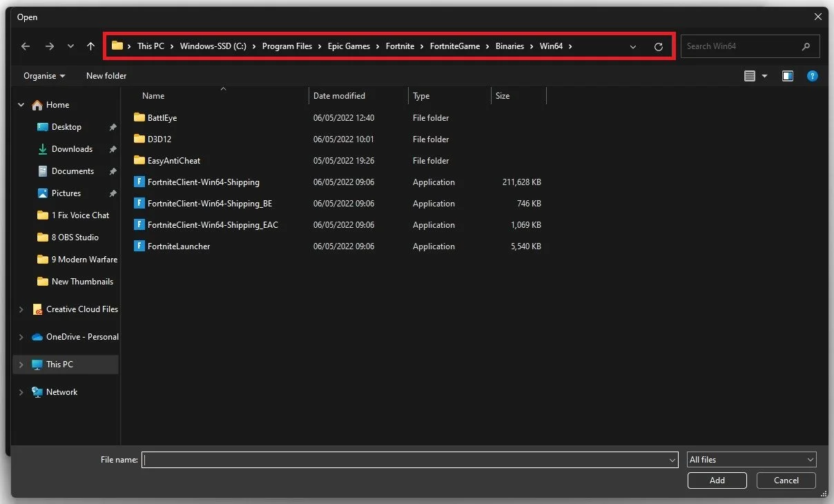The image size is (834, 504).
Task: Expand the Network tree node
Action: pyautogui.click(x=21, y=392)
